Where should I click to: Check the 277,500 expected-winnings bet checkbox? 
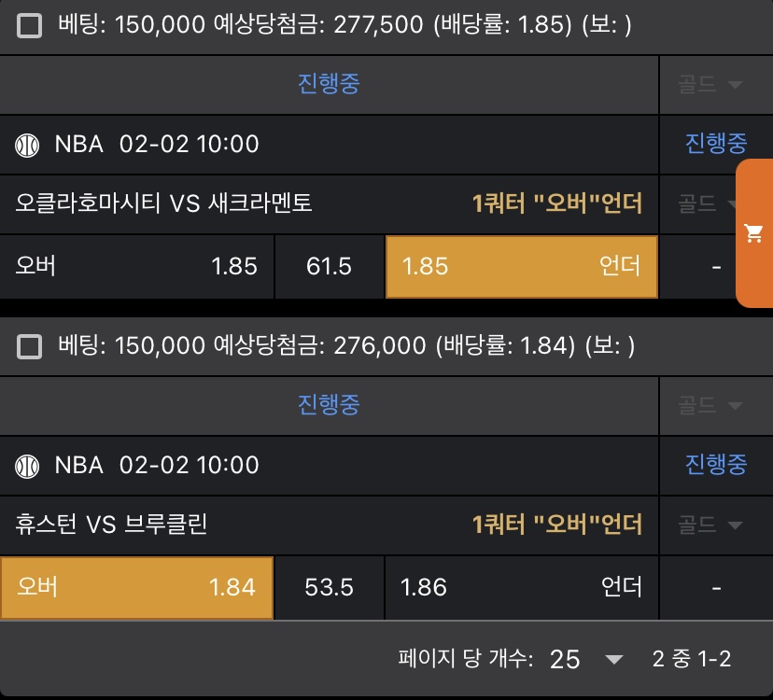[30, 26]
